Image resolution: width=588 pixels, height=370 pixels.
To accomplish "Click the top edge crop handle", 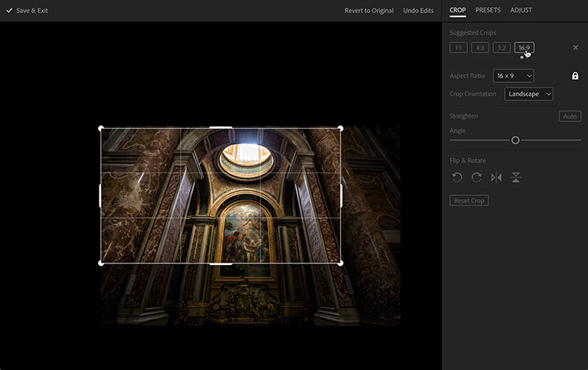I will point(220,129).
